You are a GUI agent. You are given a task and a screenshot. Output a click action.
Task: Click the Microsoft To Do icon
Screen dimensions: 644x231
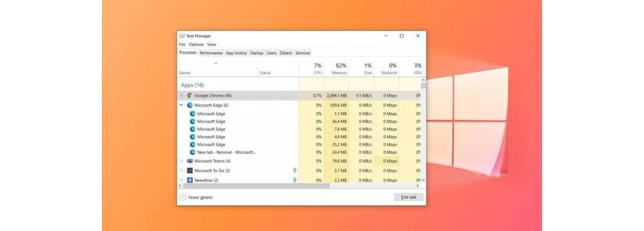[190, 170]
